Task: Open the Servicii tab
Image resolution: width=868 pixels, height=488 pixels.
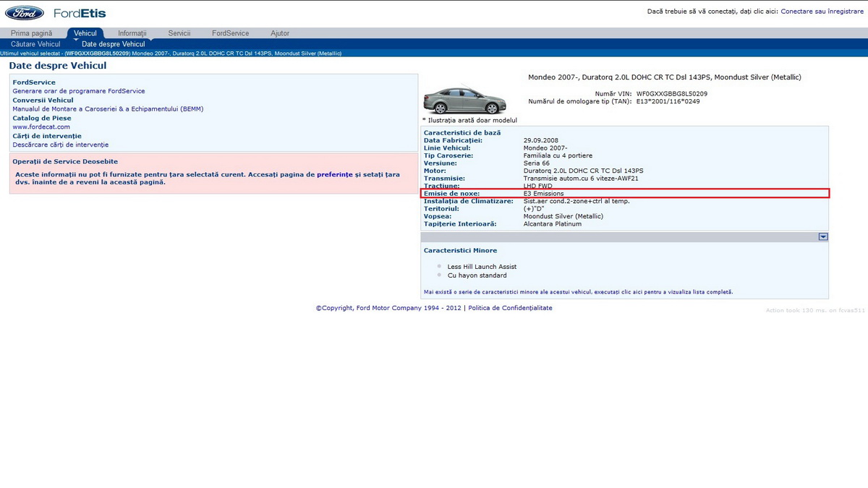Action: (179, 33)
